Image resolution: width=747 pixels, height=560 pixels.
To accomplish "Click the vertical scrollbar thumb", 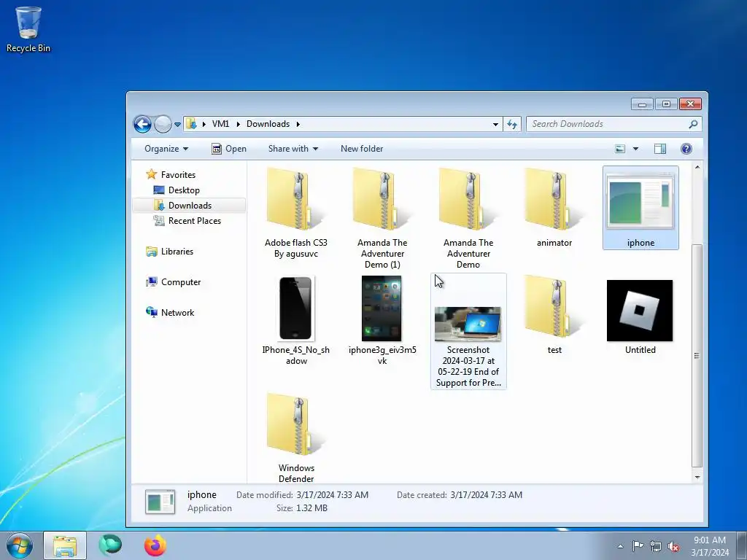I will click(697, 355).
